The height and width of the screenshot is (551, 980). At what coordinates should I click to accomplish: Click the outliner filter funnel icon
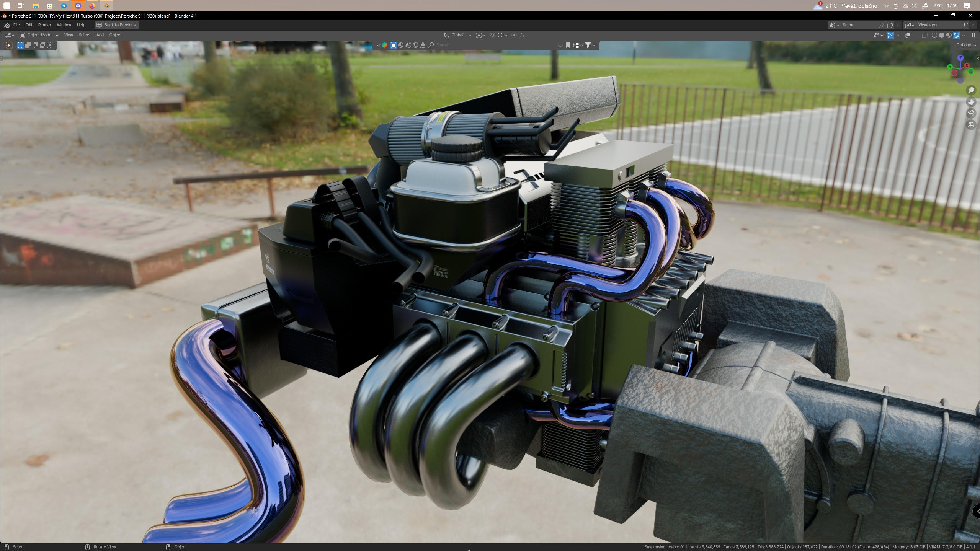click(x=588, y=45)
